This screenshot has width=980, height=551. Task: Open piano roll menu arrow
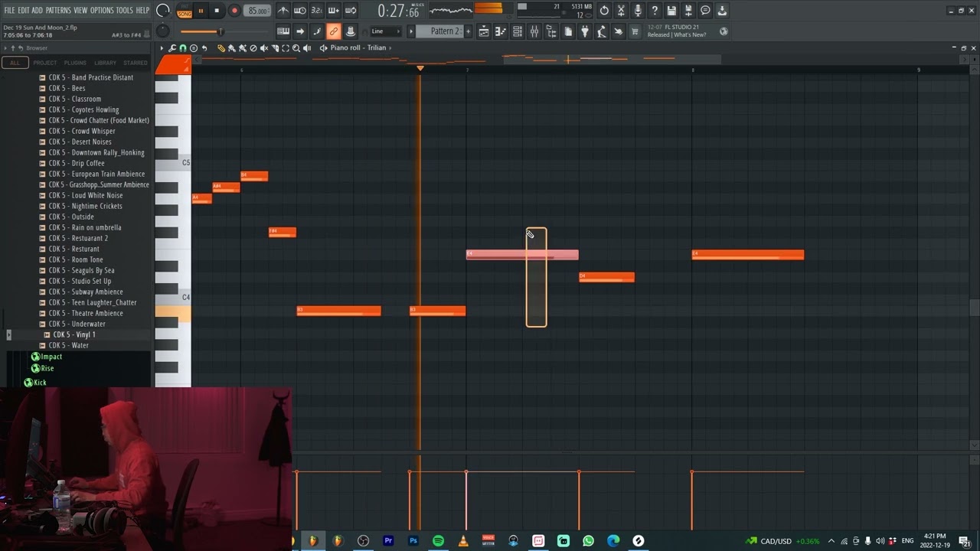(162, 47)
